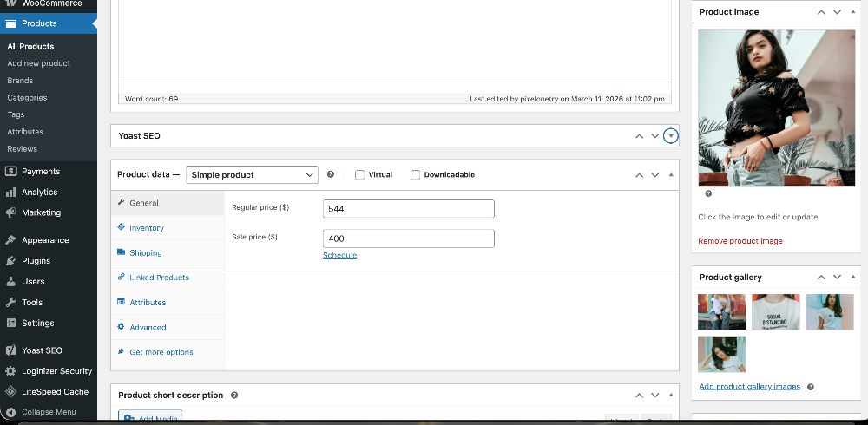Collapse the Product short description panel

click(671, 396)
